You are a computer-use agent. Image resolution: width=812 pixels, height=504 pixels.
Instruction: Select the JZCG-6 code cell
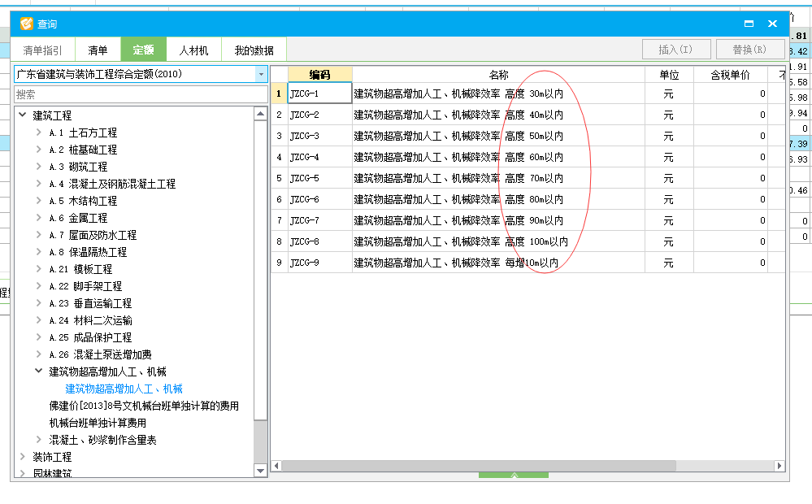click(319, 199)
